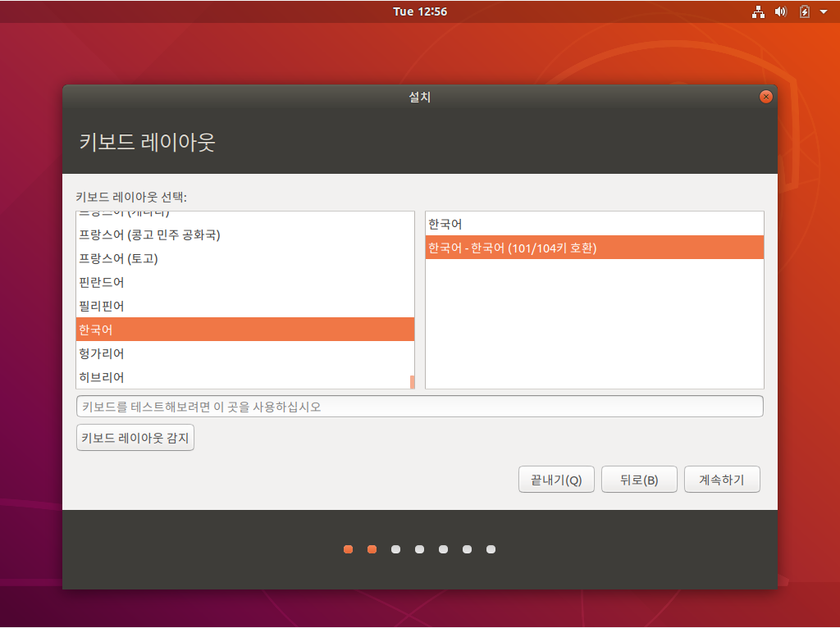Image resolution: width=840 pixels, height=628 pixels.
Task: Click the network connection icon in top bar
Action: click(759, 11)
